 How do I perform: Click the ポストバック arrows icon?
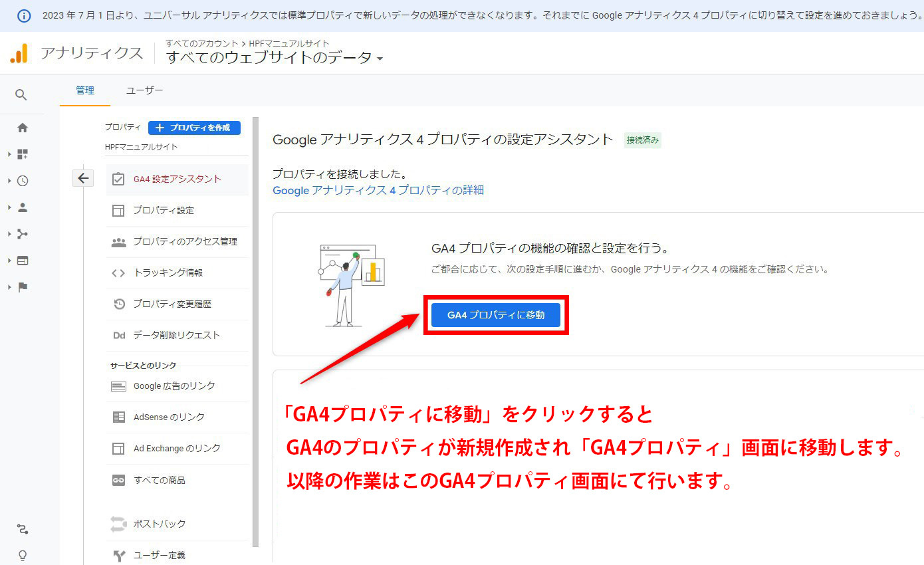(118, 524)
